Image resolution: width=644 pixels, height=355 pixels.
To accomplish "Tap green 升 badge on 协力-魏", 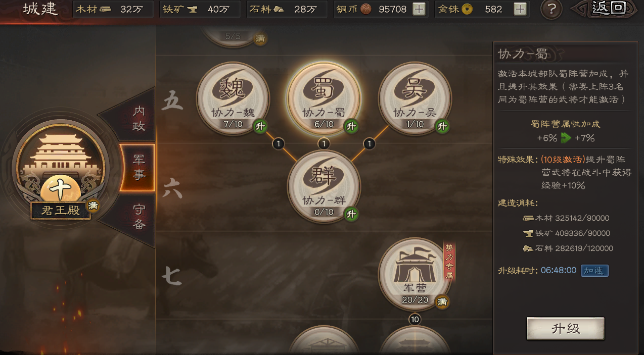I will coord(260,126).
